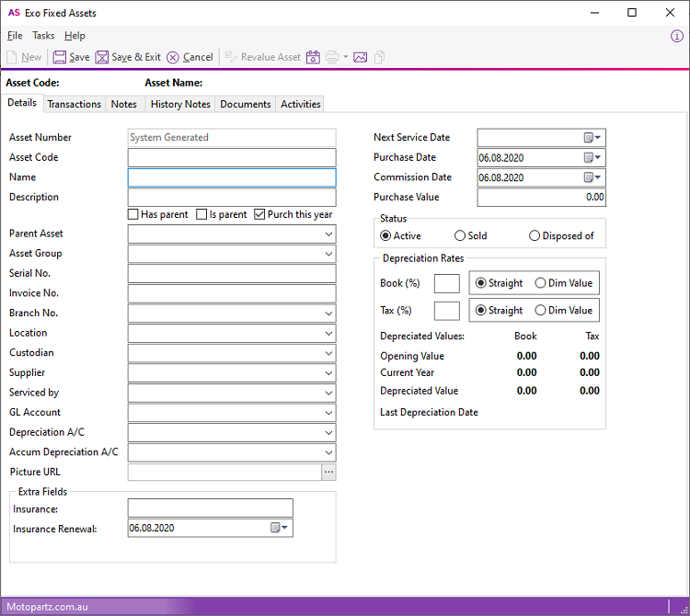Click Save & Exit in the toolbar

click(x=128, y=57)
